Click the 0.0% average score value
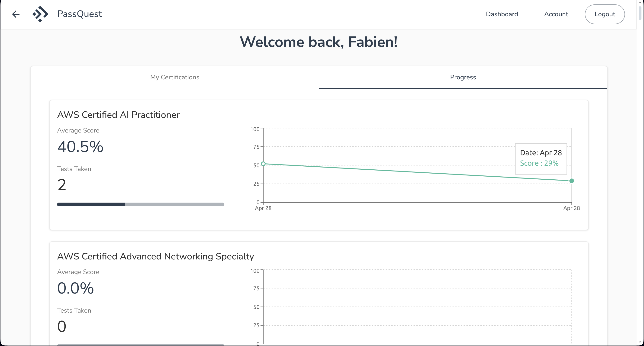Viewport: 644px width, 346px height. click(75, 288)
